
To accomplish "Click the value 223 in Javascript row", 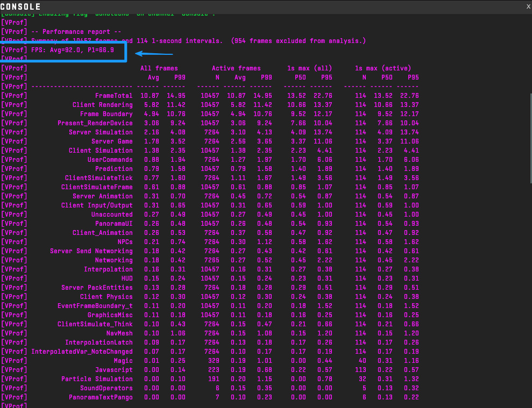I will tap(214, 371).
